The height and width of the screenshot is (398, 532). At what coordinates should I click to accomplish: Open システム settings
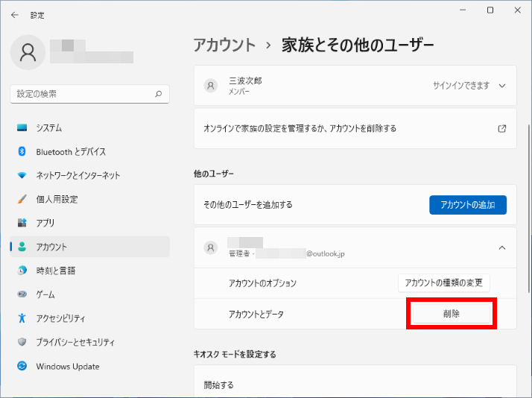pos(90,128)
